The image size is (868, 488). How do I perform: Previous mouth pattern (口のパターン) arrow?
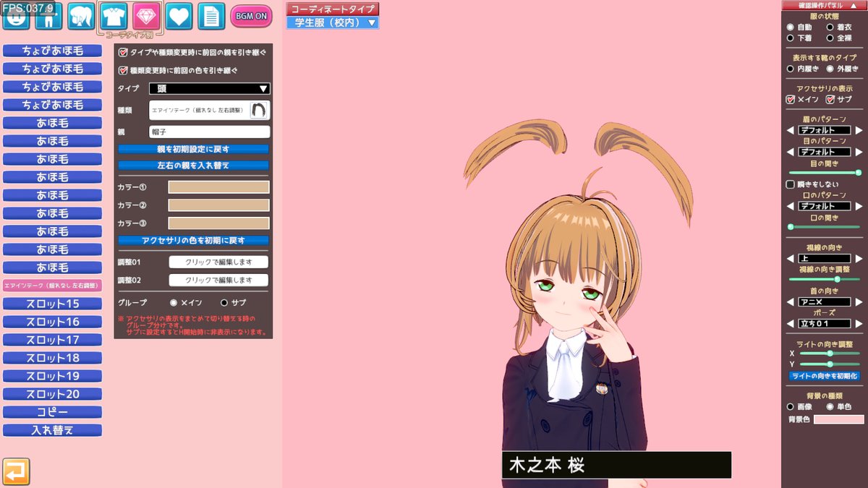coord(792,206)
